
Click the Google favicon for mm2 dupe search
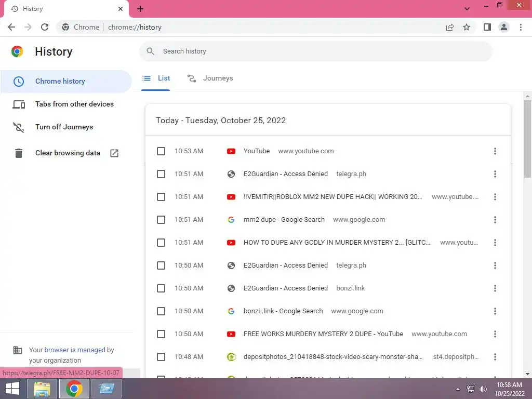(x=231, y=220)
